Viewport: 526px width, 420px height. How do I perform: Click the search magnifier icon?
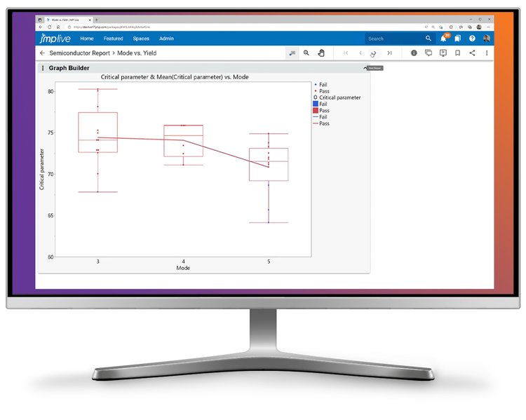(429, 39)
